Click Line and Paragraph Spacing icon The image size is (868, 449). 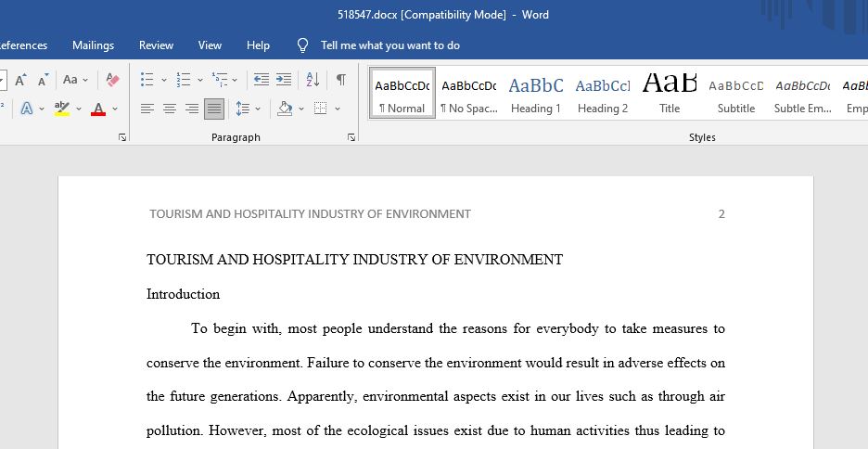coord(242,109)
